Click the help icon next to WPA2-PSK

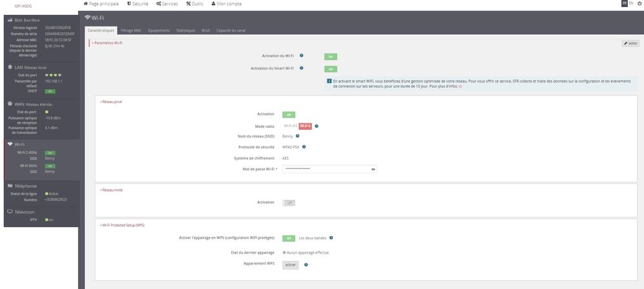[304, 146]
